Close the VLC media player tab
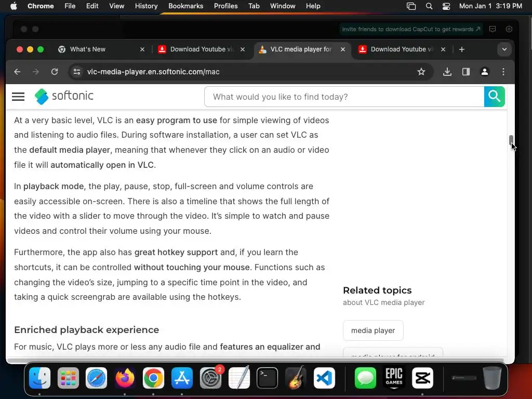Screen dimensions: 532x399 (x=343, y=49)
